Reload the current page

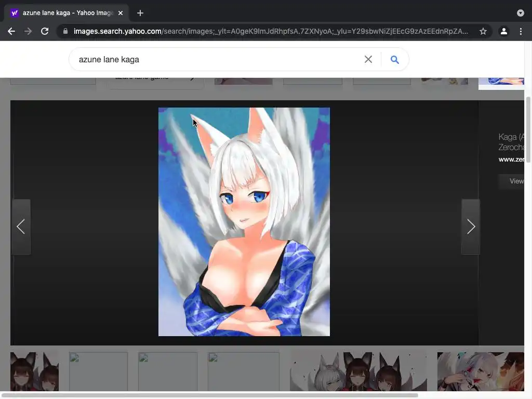click(x=45, y=31)
